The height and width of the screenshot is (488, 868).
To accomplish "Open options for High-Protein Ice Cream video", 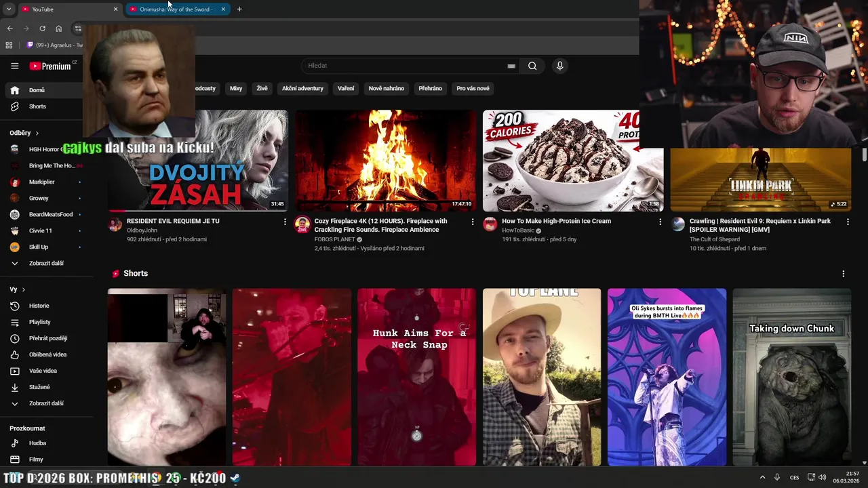I will tap(660, 222).
